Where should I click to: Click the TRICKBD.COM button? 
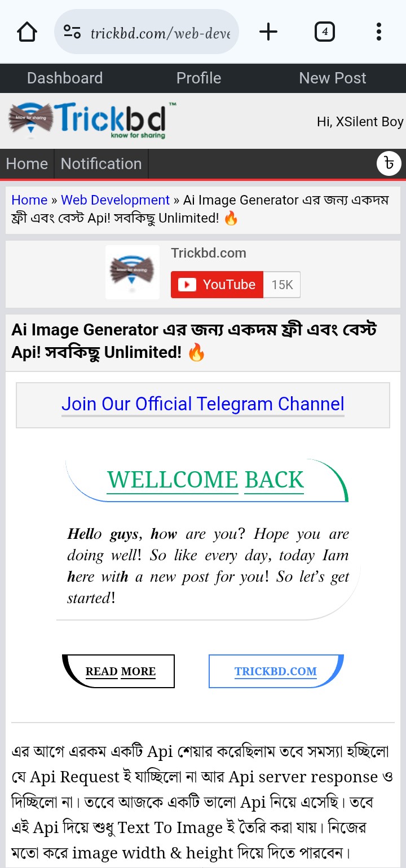click(x=276, y=671)
